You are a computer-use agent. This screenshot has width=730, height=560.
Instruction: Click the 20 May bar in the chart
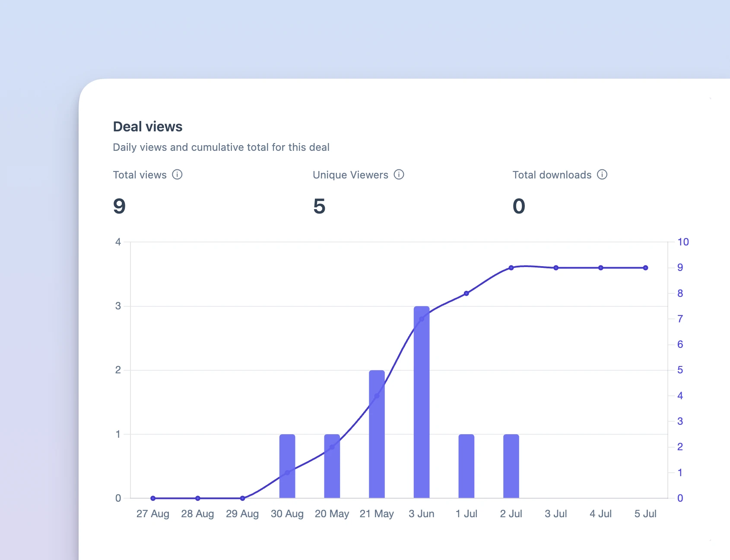pos(332,466)
